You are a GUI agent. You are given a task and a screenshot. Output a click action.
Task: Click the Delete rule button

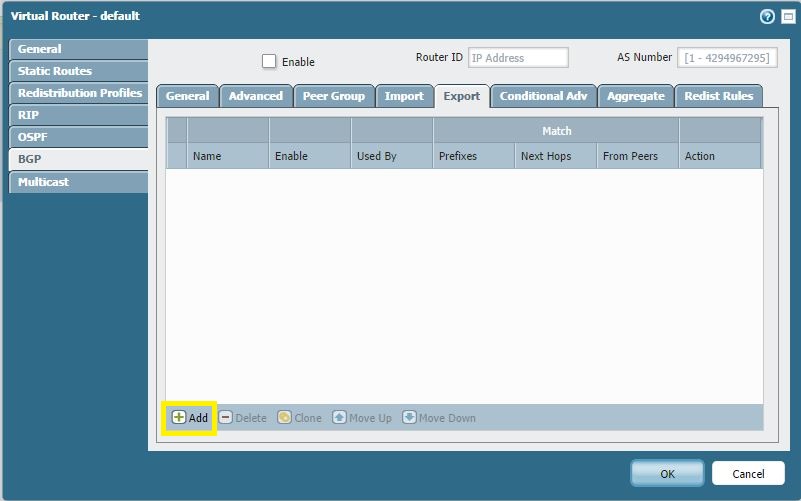(243, 418)
